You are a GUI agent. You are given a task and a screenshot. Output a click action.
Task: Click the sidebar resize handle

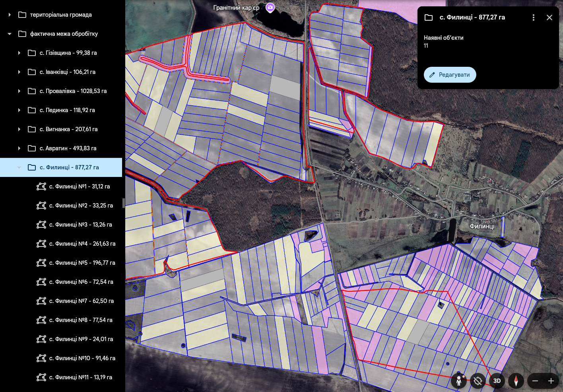tap(124, 203)
